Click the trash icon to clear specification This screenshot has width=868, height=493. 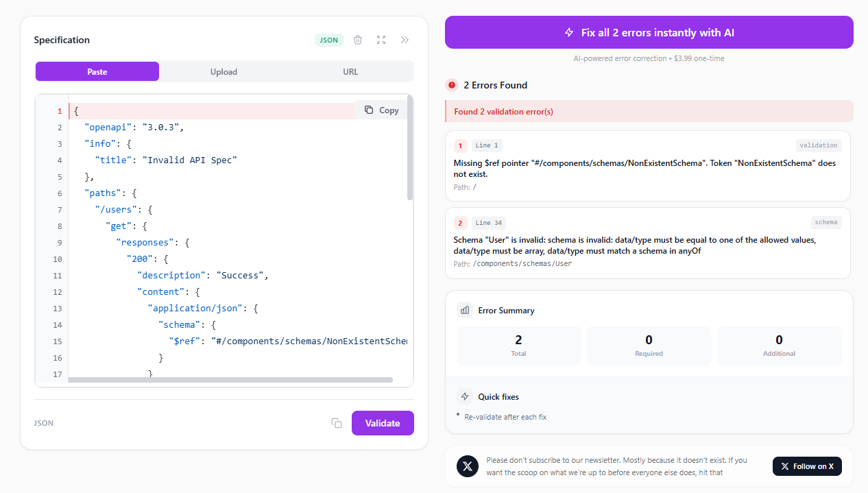(357, 40)
